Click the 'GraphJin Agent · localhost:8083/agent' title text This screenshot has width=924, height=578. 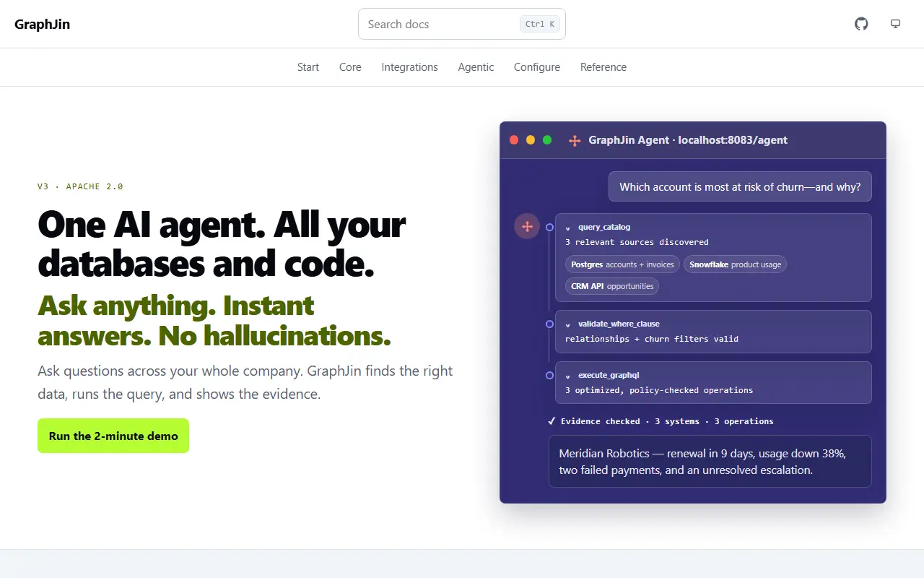(x=688, y=140)
